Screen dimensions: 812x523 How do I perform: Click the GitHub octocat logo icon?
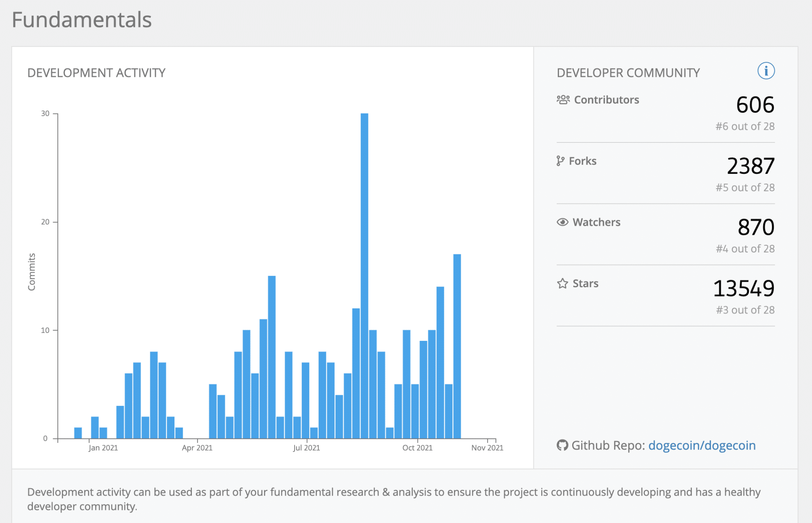562,445
